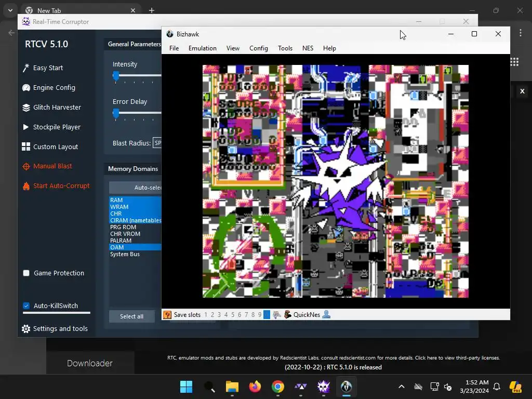The image size is (532, 399).
Task: Open Stockpile Player play icon
Action: (26, 127)
